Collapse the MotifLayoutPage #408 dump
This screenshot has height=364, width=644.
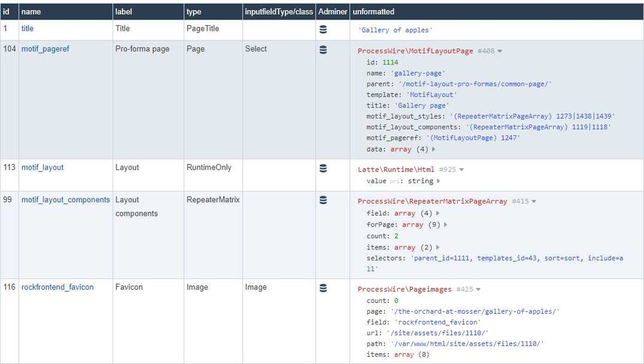[500, 52]
